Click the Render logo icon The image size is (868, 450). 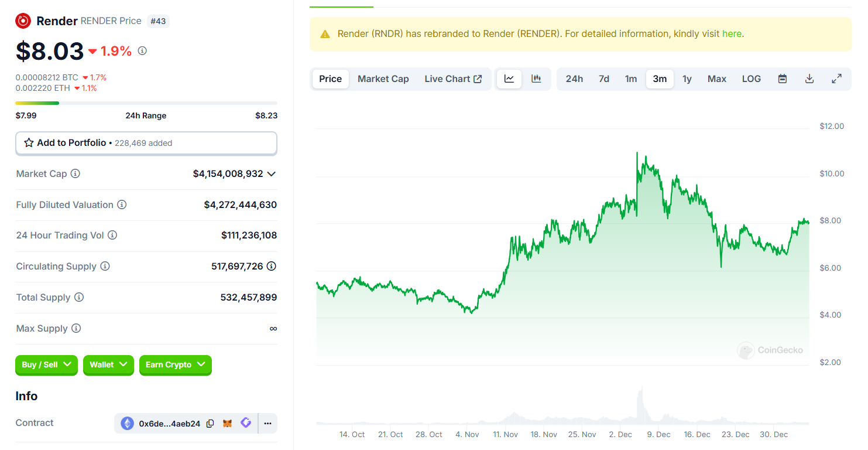tap(23, 21)
